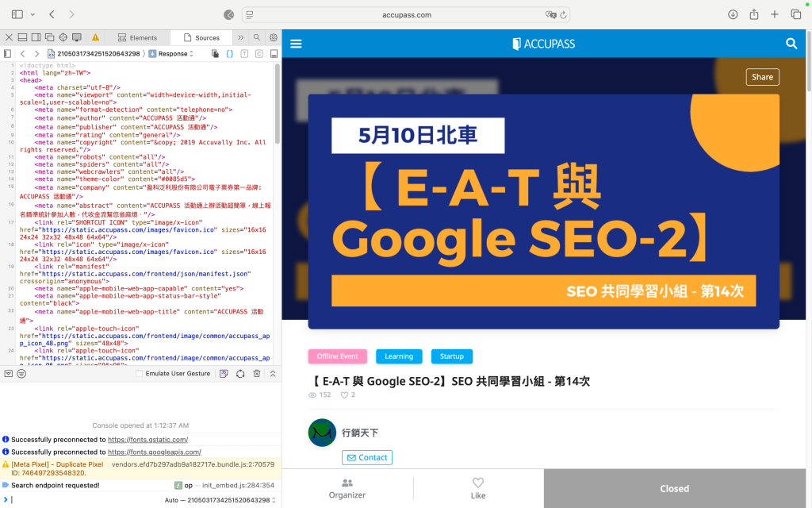812x508 pixels.
Task: Open the Safari share menu
Action: pos(754,14)
